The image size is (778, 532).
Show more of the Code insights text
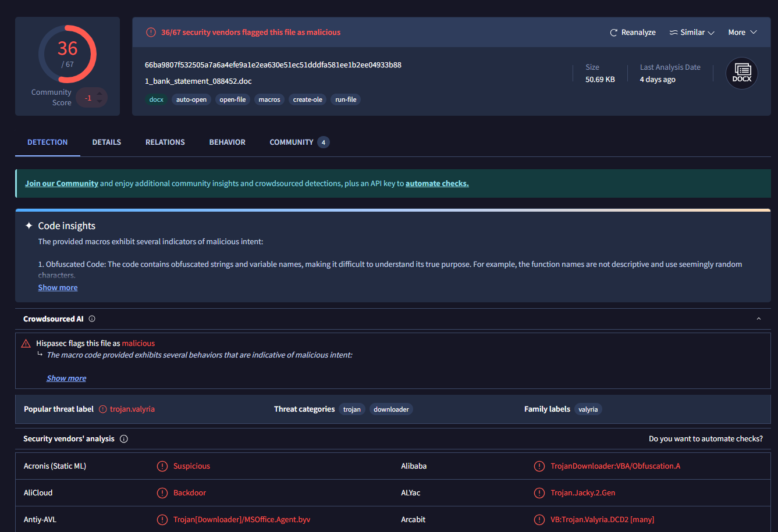pos(58,288)
